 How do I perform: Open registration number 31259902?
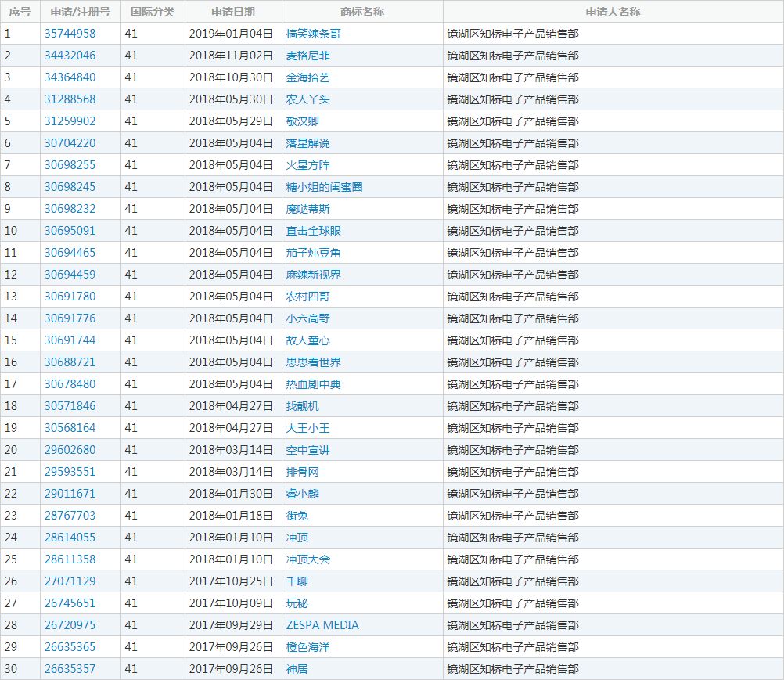(70, 121)
